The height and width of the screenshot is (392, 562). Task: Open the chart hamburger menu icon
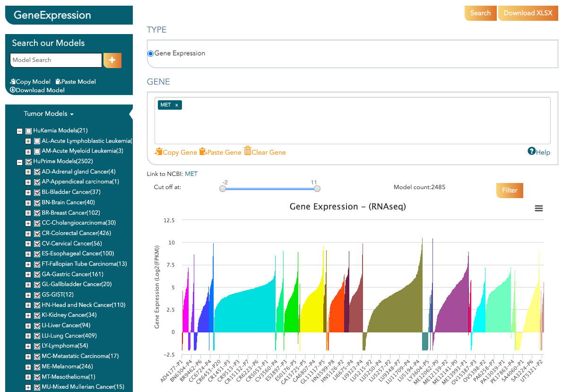[538, 209]
